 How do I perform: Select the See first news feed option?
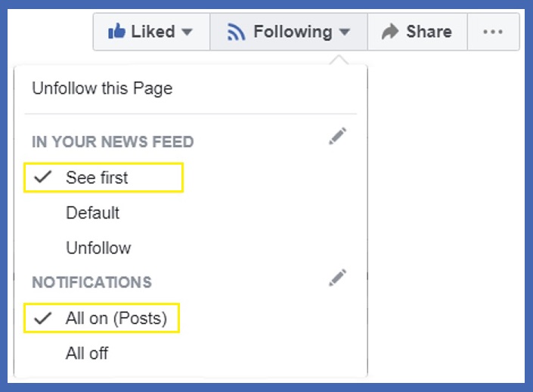pyautogui.click(x=97, y=177)
